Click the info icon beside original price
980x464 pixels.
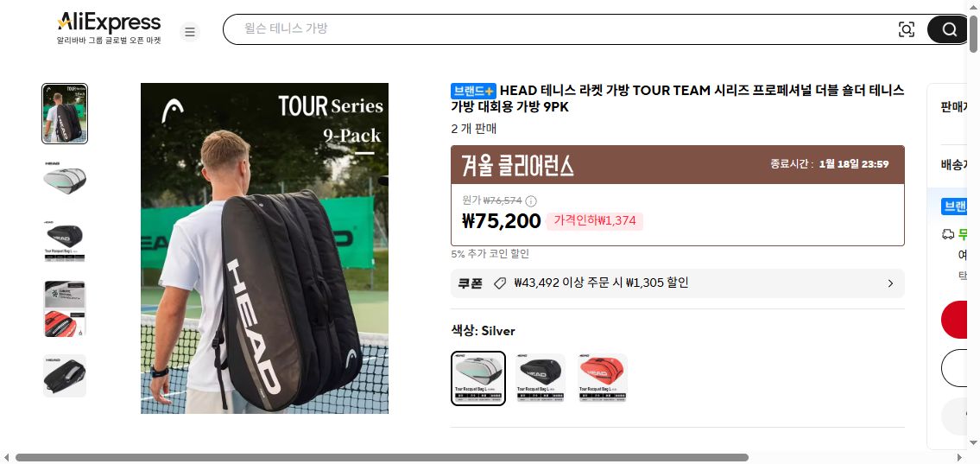point(531,200)
